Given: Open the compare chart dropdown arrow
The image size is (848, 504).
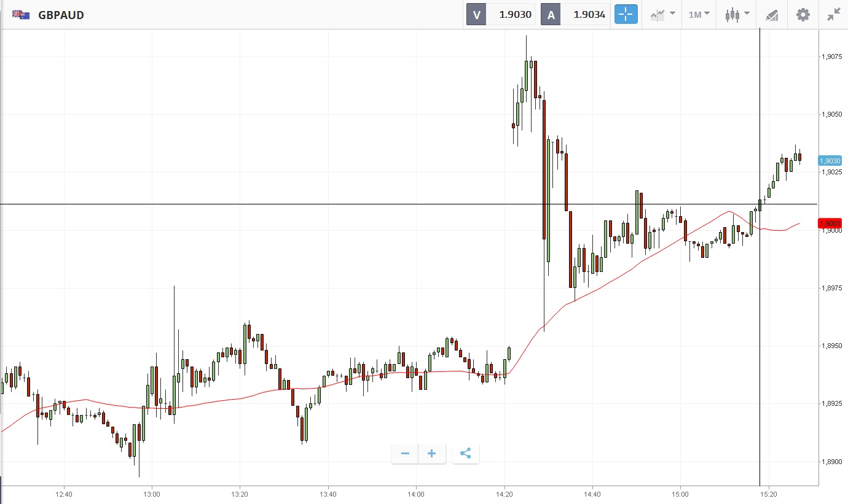Looking at the screenshot, I should [x=672, y=14].
